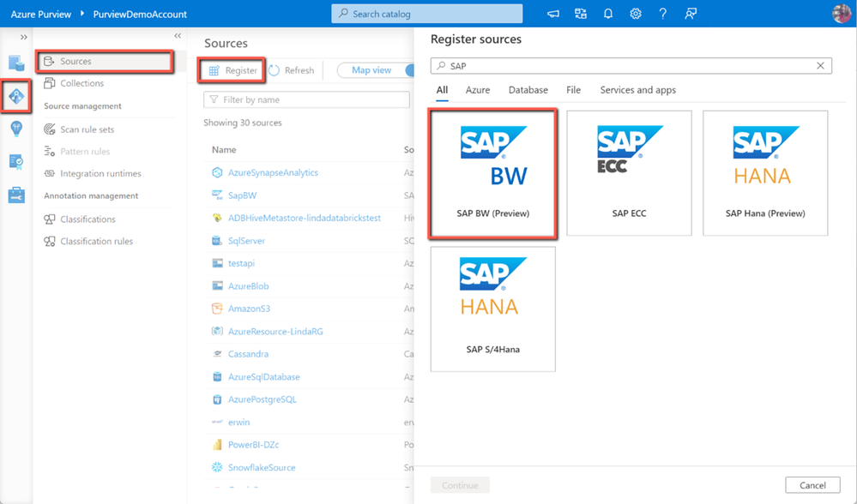Open the SnowflakeSource source
Image resolution: width=857 pixels, height=504 pixels.
262,467
